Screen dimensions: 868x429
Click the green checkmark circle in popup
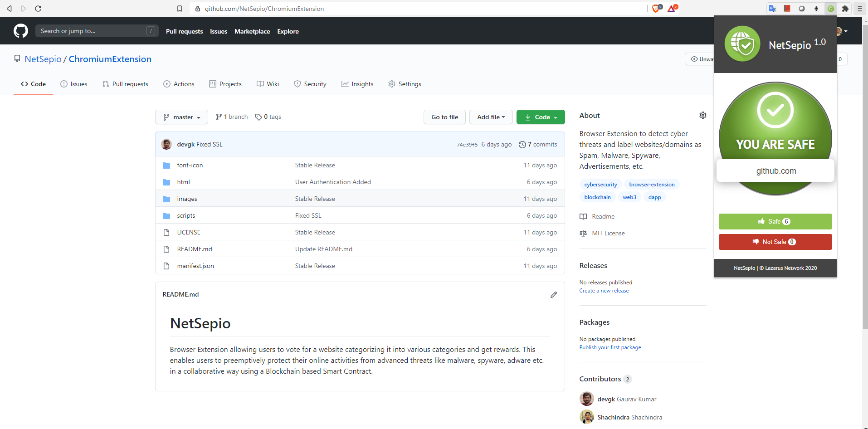pos(775,110)
